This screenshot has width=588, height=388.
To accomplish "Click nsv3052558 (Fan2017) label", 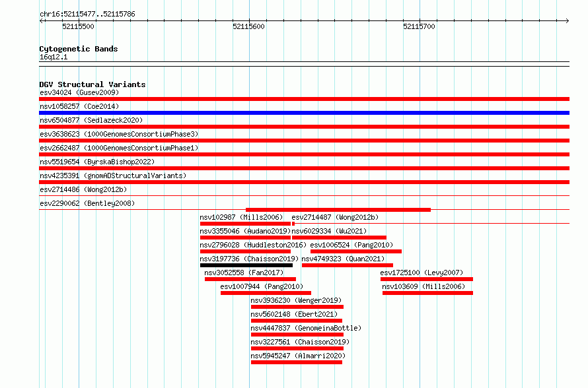I will click(x=244, y=273).
